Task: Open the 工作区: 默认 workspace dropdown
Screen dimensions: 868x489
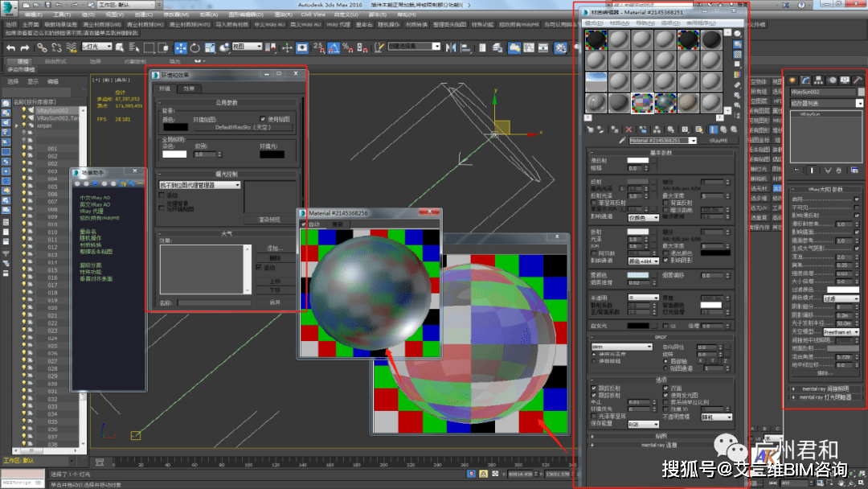Action: click(126, 5)
